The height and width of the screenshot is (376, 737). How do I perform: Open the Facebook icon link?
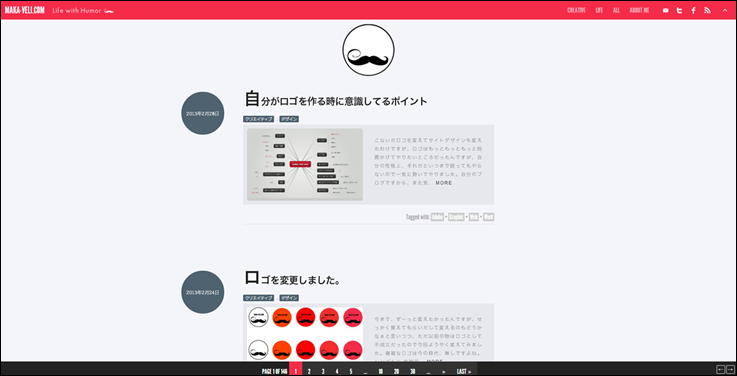coord(693,10)
